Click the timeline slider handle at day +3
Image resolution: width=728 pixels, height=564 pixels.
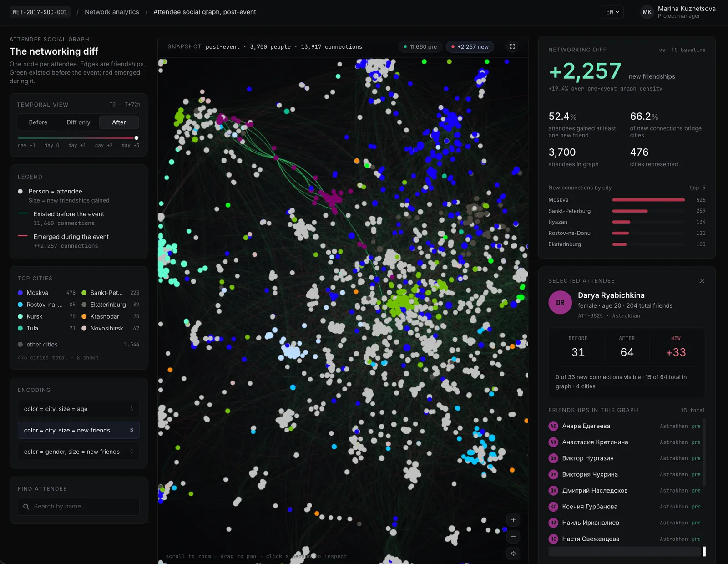tap(136, 138)
